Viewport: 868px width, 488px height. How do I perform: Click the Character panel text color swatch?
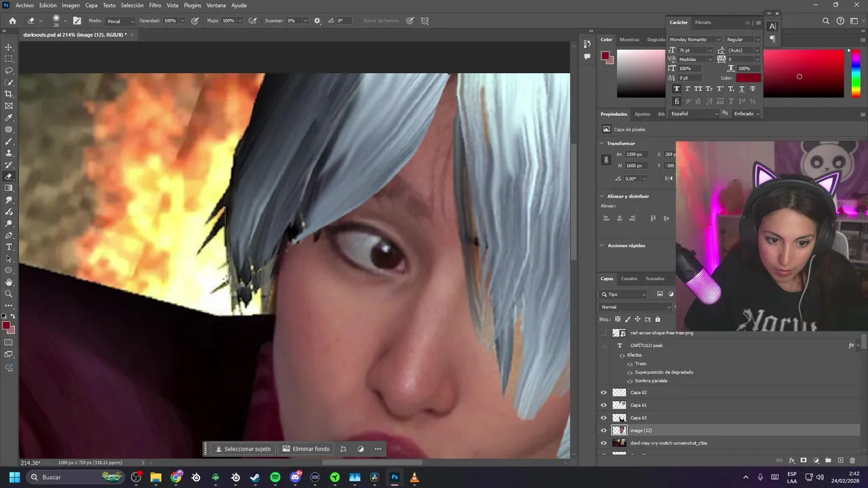coord(749,78)
